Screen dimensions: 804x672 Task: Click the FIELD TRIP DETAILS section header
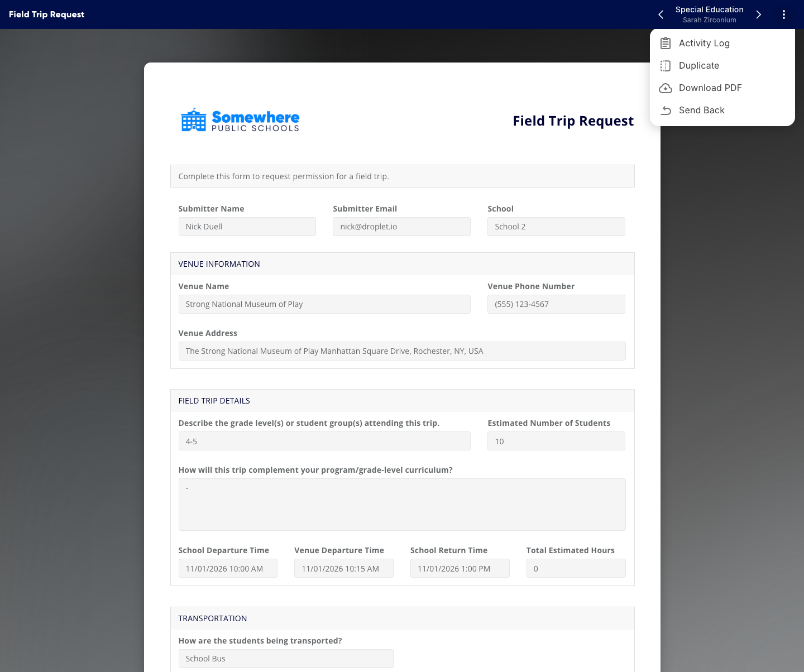(x=402, y=401)
